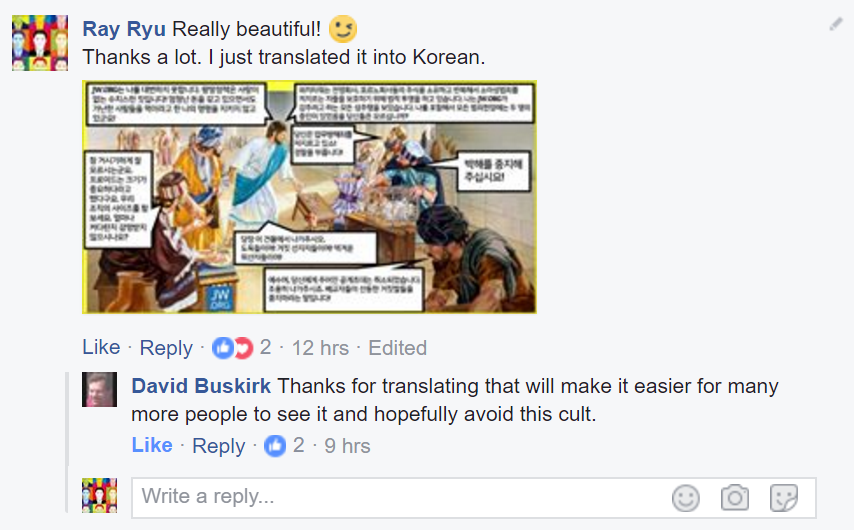Screen dimensions: 854x530
Task: Open the emoji picker in reply box
Action: [x=686, y=498]
